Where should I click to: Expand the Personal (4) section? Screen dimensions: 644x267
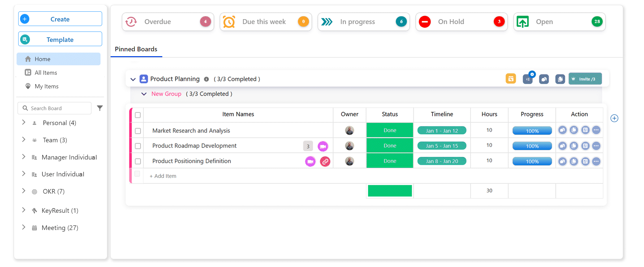[x=24, y=122]
